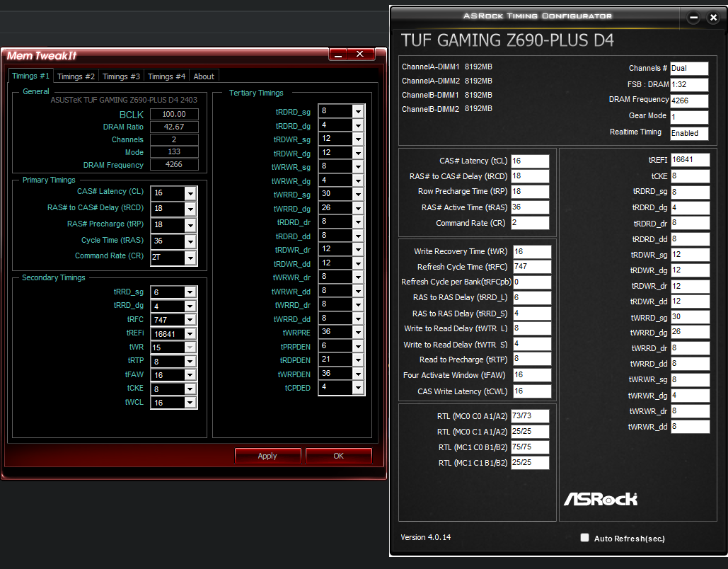
Task: Expand the tWRWR_dg dropdown in Mem TweakIt
Action: click(x=358, y=180)
